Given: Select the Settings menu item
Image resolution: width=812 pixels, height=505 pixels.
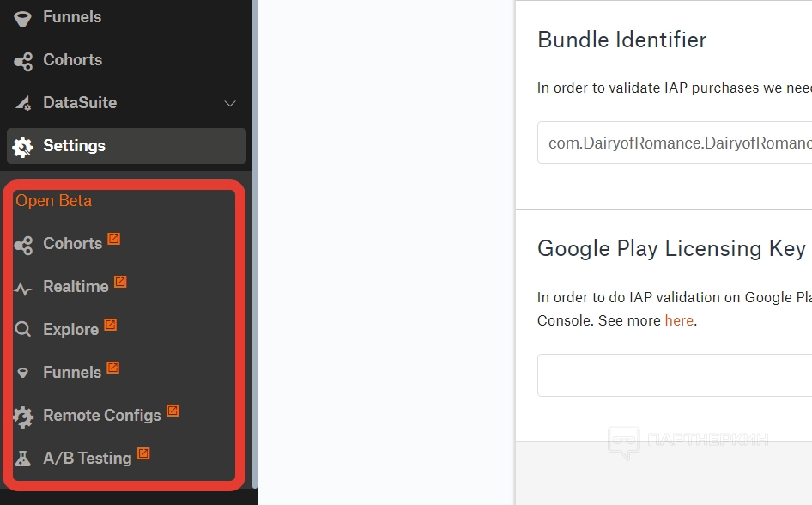Looking at the screenshot, I should [x=126, y=146].
